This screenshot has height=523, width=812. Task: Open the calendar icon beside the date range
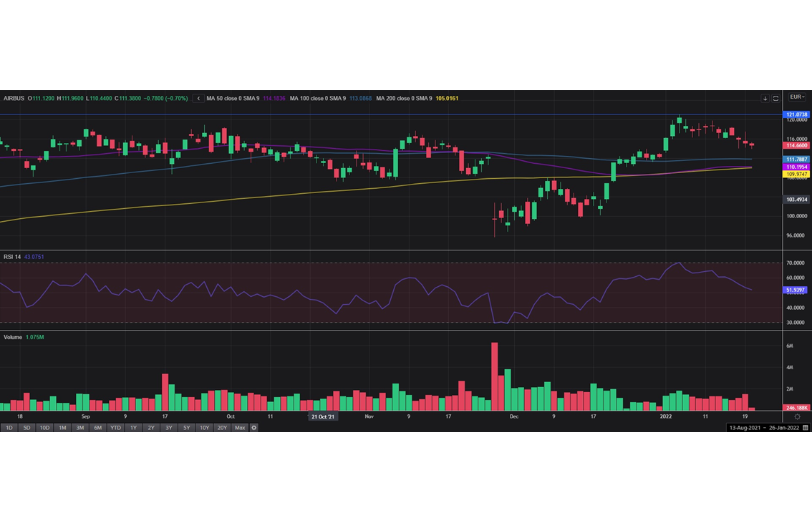tap(806, 428)
